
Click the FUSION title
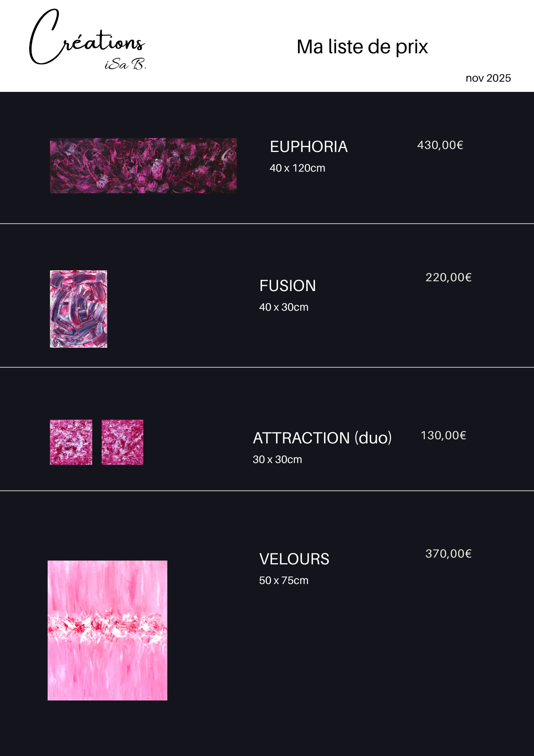pyautogui.click(x=287, y=286)
